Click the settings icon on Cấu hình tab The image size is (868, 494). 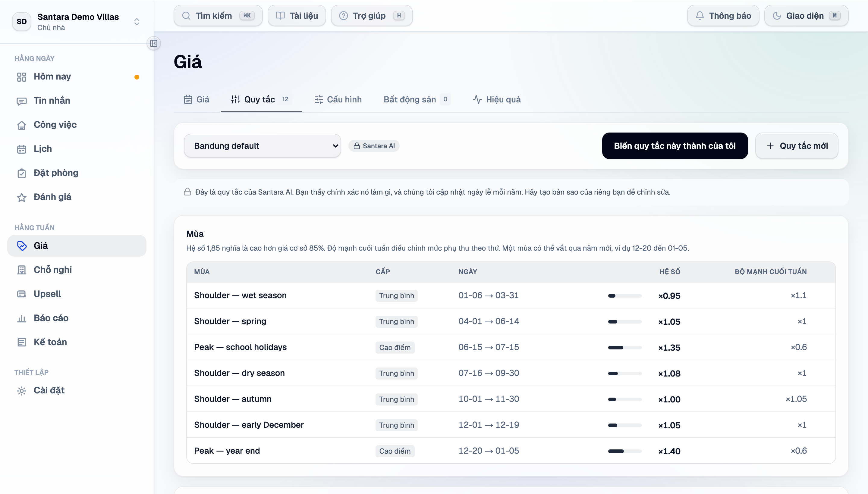tap(318, 99)
